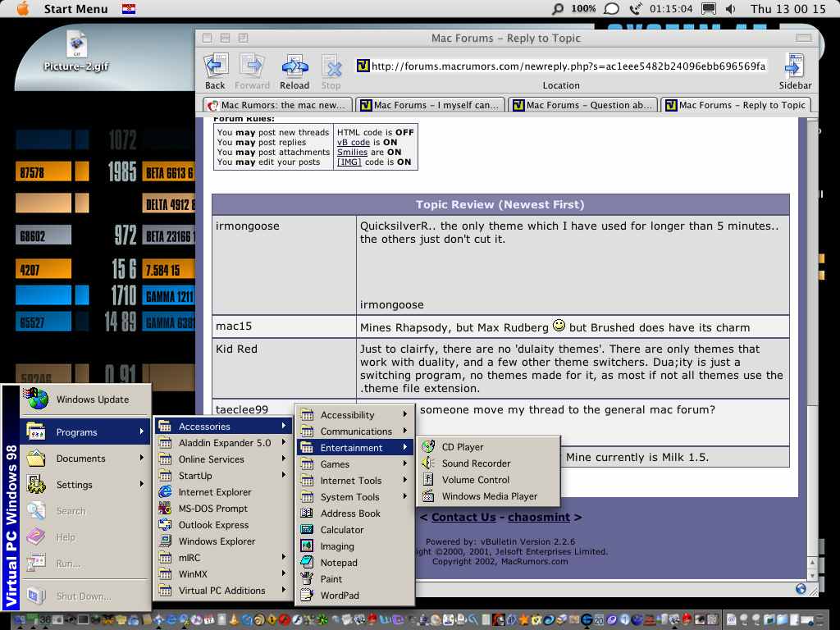The width and height of the screenshot is (840, 630).
Task: Expand Virtual PC Additions submenu
Action: 223,591
